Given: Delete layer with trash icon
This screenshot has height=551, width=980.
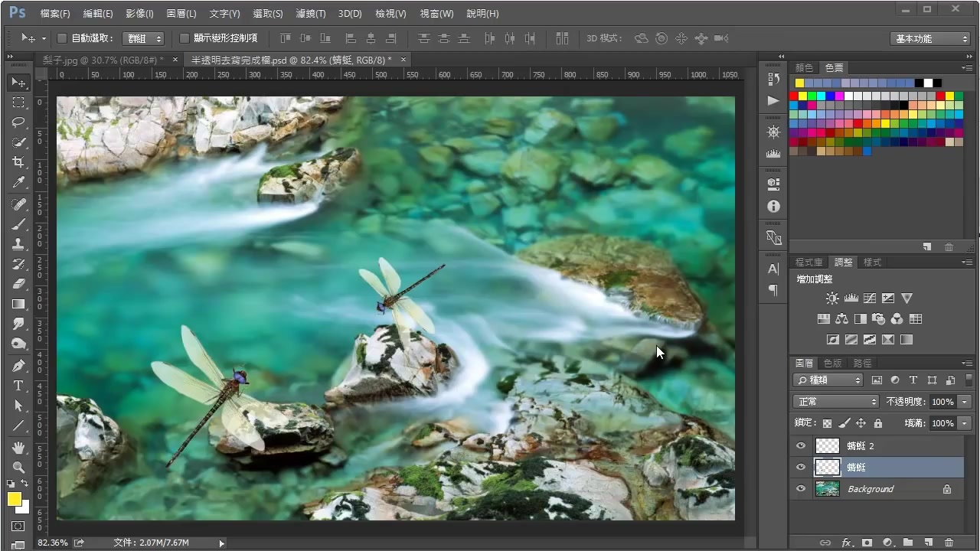Looking at the screenshot, I should click(949, 543).
